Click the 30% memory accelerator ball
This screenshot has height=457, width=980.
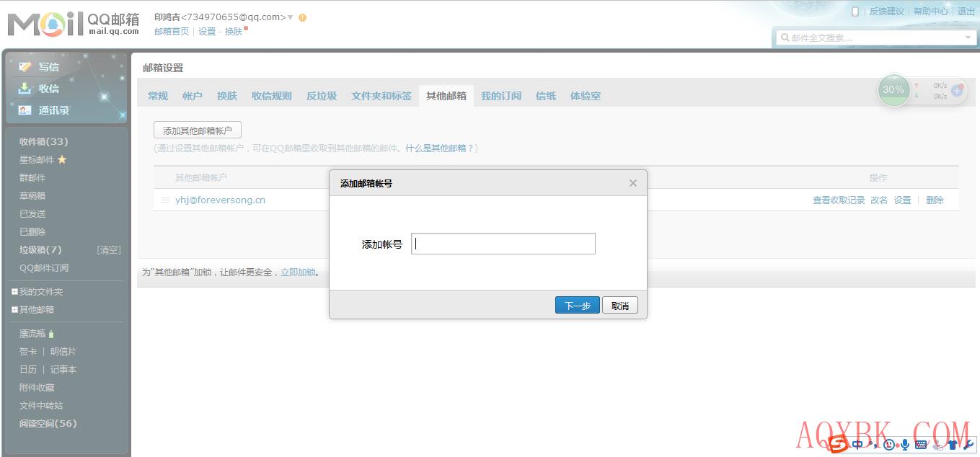[x=893, y=89]
